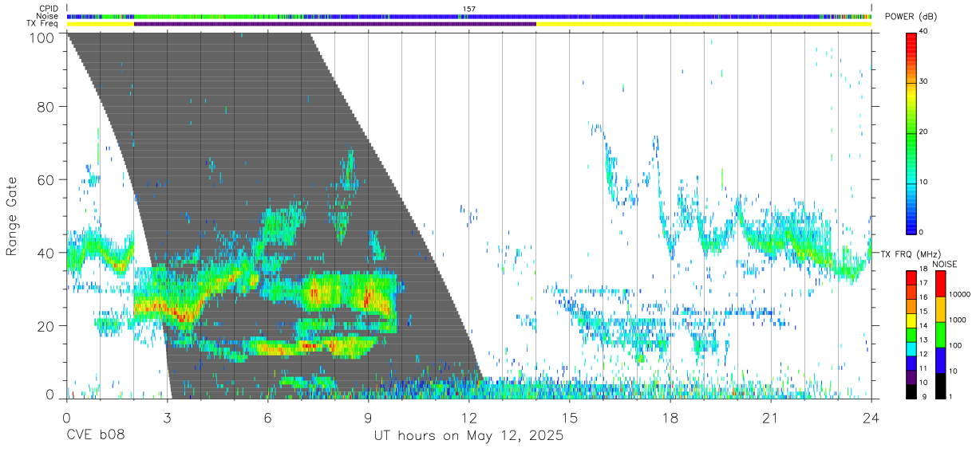Pick the cyan 12-13 MHz TX FRQ swatch

point(911,348)
